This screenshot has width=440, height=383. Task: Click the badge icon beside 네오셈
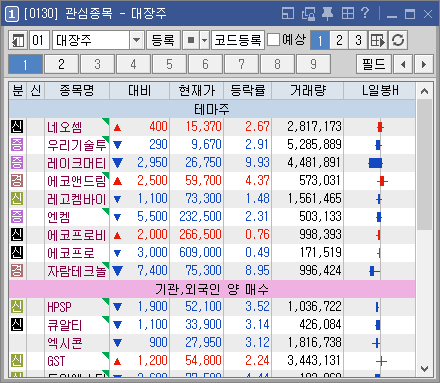click(17, 127)
